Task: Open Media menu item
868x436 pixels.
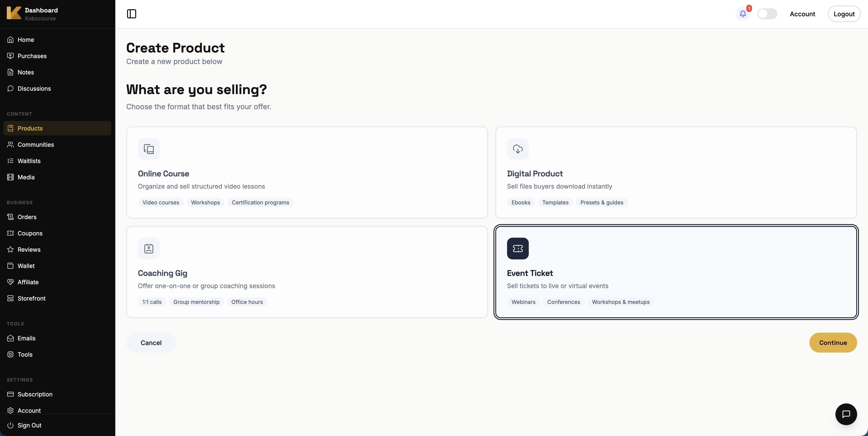Action: pos(57,177)
